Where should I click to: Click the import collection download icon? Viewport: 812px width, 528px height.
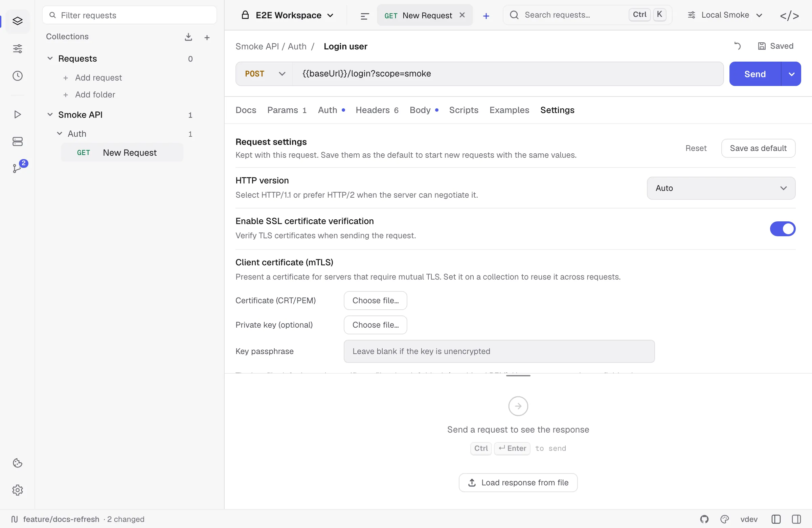(x=188, y=37)
